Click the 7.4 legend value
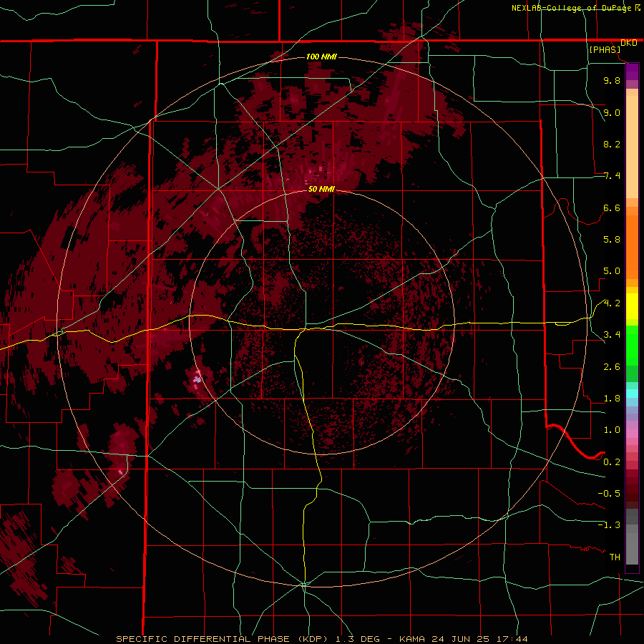644x644 pixels. coord(612,176)
